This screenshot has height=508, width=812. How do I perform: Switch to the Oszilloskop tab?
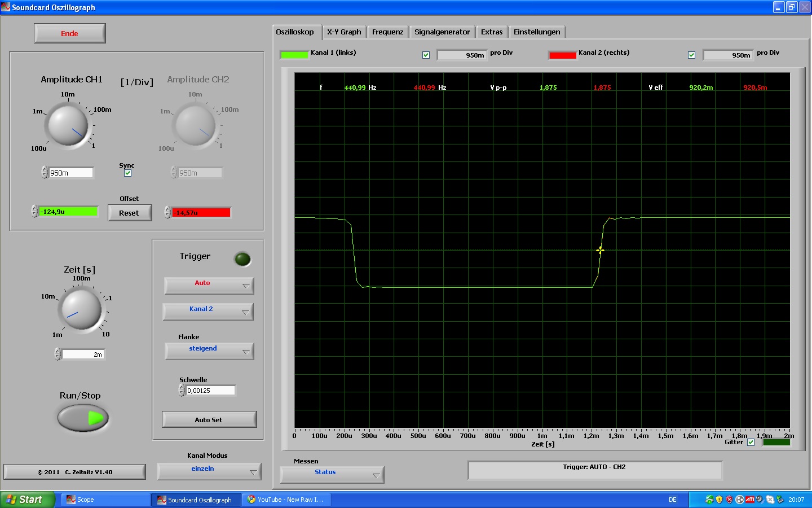pyautogui.click(x=295, y=32)
